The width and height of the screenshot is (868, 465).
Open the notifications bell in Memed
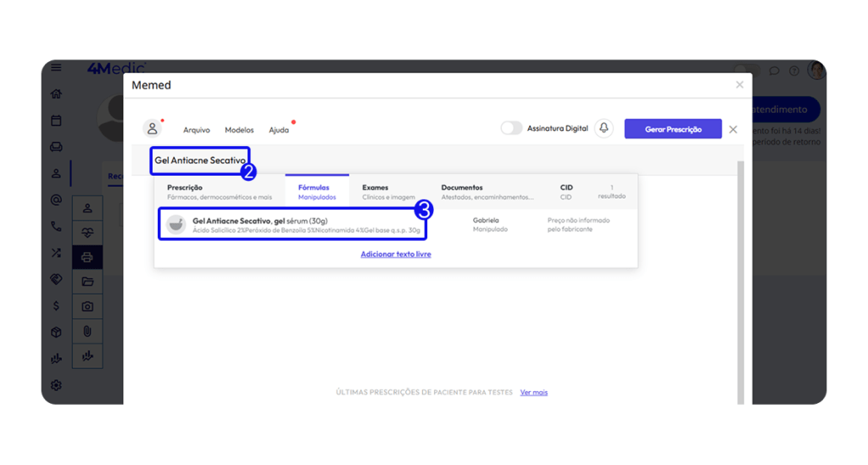point(604,128)
